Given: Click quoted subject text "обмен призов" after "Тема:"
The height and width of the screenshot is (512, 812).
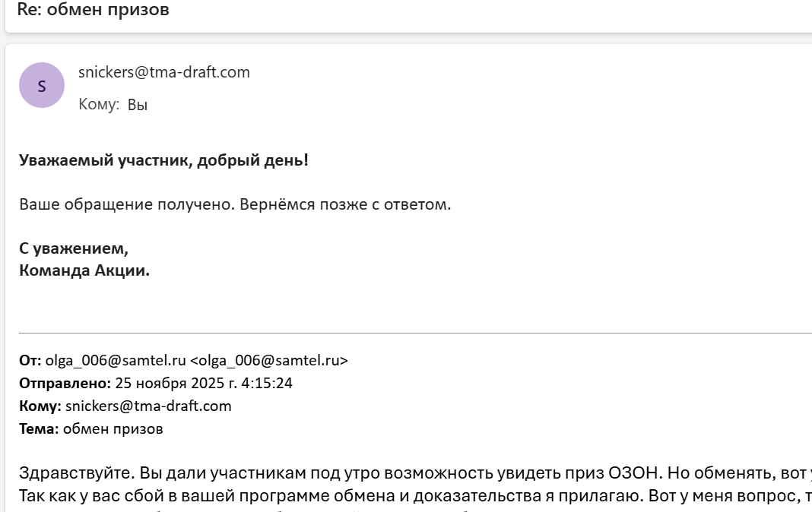Looking at the screenshot, I should (x=113, y=428).
